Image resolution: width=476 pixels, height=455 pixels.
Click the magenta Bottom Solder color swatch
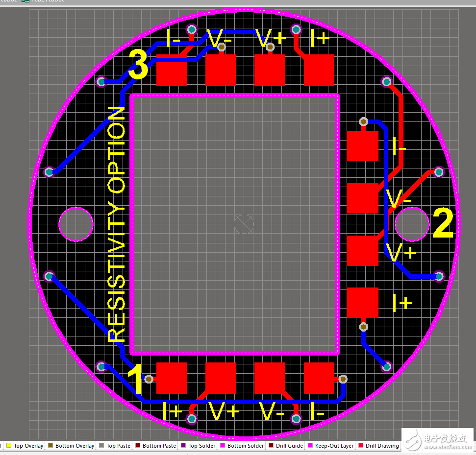223,445
